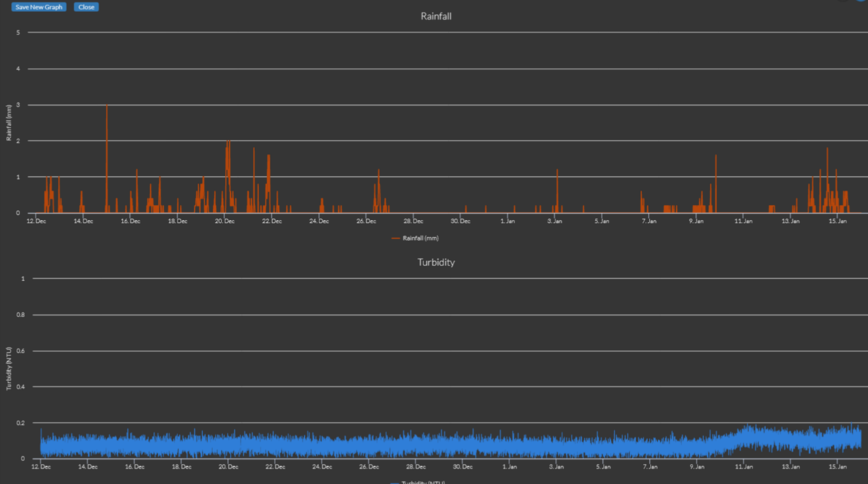Image resolution: width=868 pixels, height=484 pixels.
Task: Click the dark circular icon at top-right
Action: [843, 1]
